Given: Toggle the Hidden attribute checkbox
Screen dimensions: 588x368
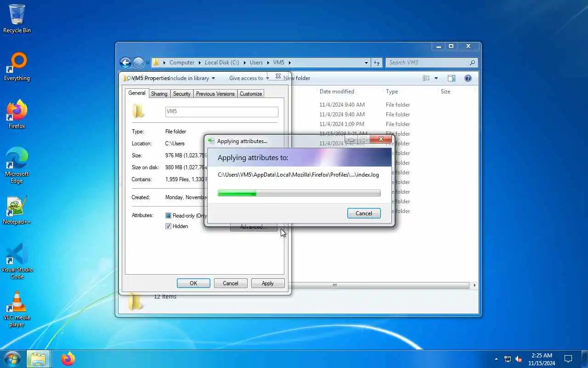Looking at the screenshot, I should tap(168, 226).
